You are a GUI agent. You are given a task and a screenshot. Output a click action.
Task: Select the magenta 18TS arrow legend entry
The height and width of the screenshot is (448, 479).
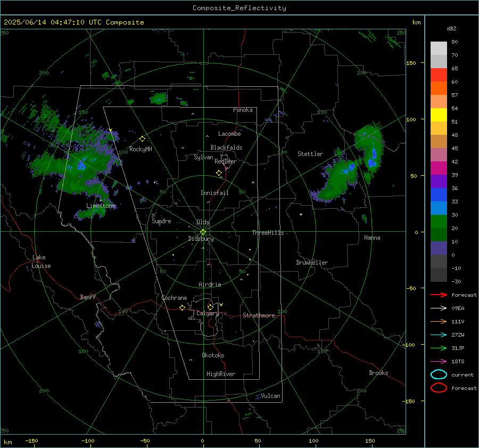[x=439, y=362]
